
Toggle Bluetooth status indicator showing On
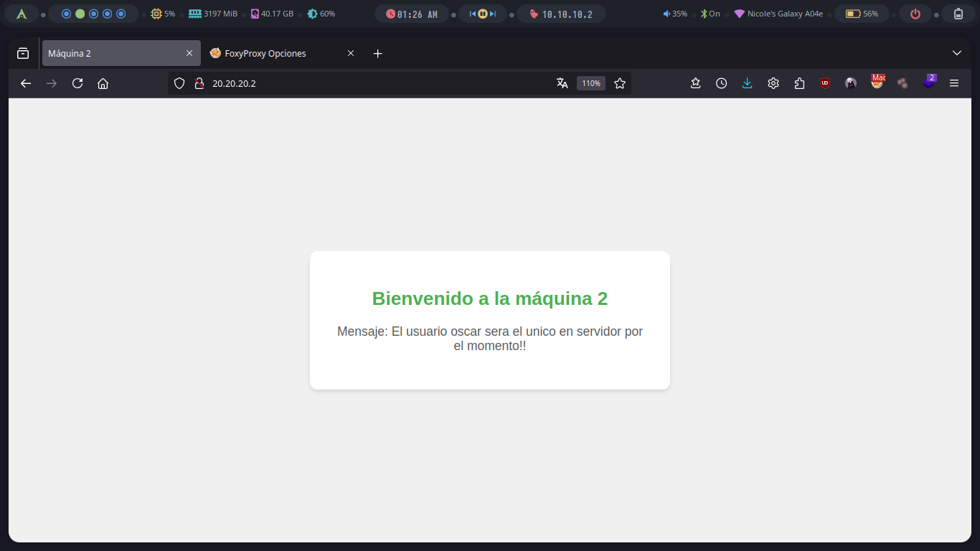pos(710,14)
